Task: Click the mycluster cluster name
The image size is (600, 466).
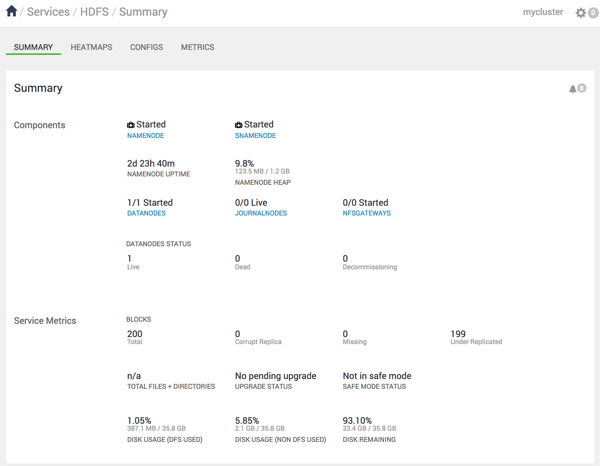Action: click(x=543, y=13)
